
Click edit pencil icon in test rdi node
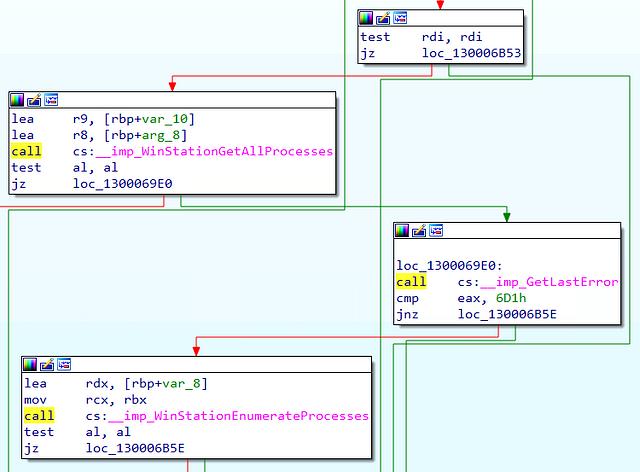pos(383,18)
